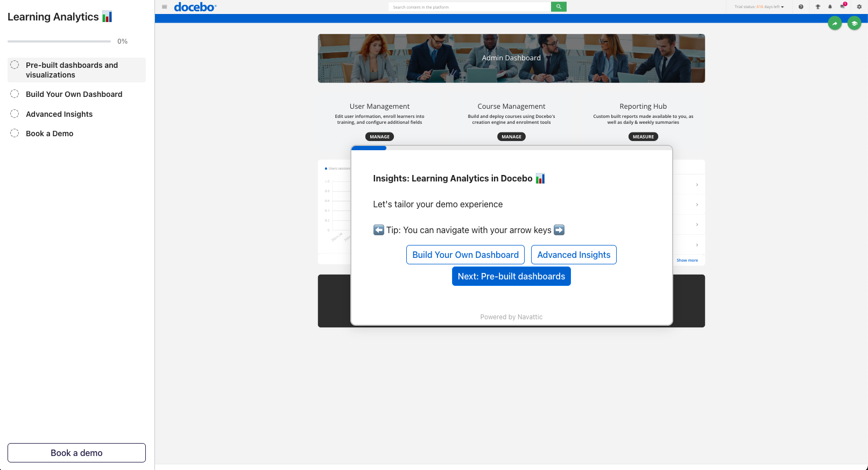Expand the last chevron row above Show more
Screen dimensions: 868x470
point(697,245)
